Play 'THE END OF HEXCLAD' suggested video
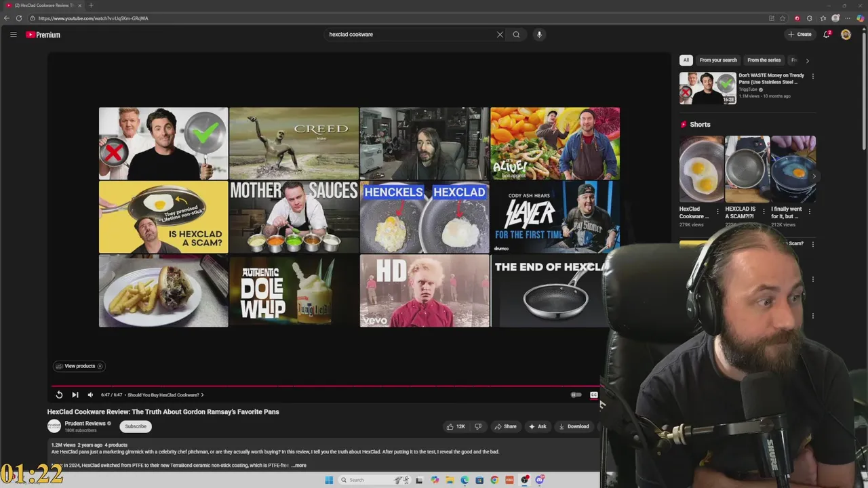The image size is (868, 488). point(549,291)
